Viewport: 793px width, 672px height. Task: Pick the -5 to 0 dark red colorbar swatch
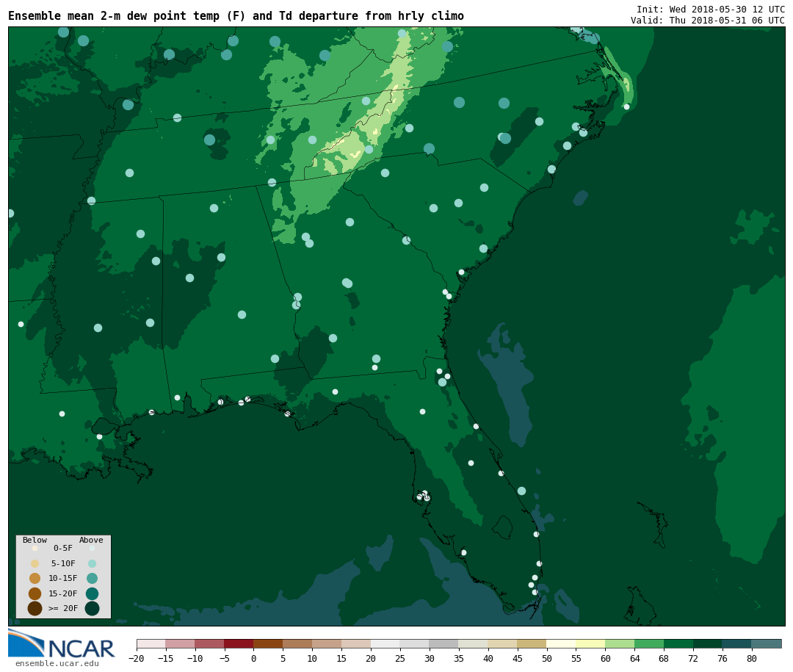(239, 643)
